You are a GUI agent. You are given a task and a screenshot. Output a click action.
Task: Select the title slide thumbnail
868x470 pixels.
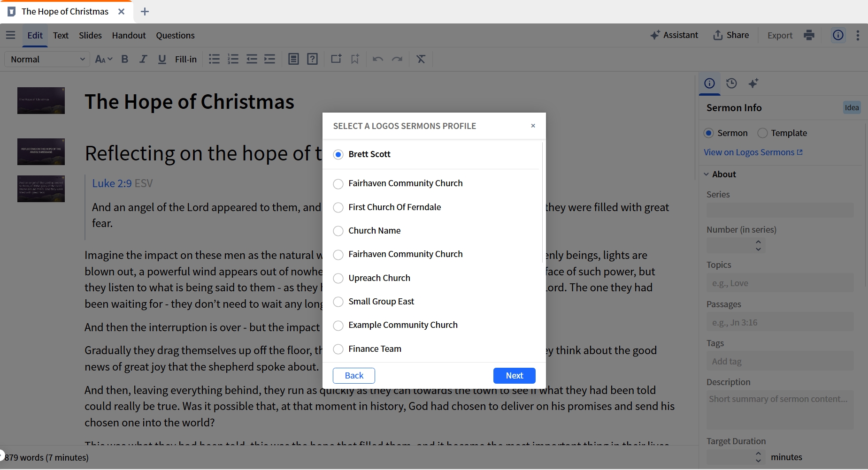pyautogui.click(x=41, y=100)
